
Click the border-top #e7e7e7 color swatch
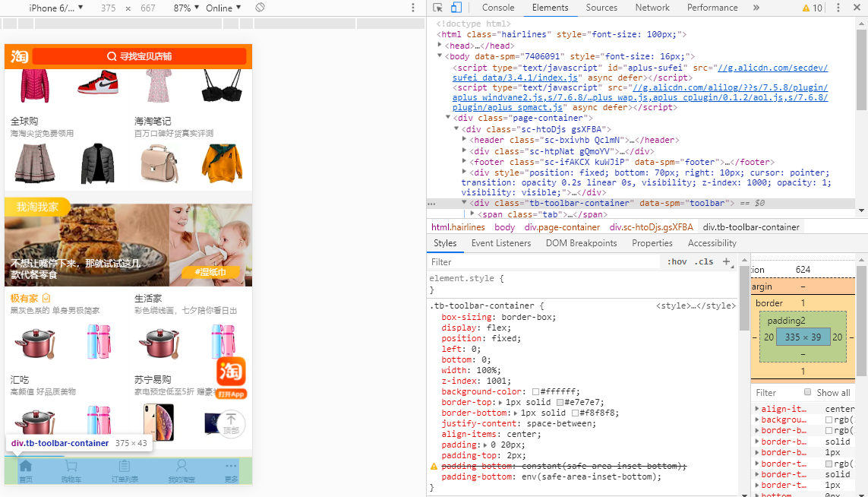pos(560,403)
